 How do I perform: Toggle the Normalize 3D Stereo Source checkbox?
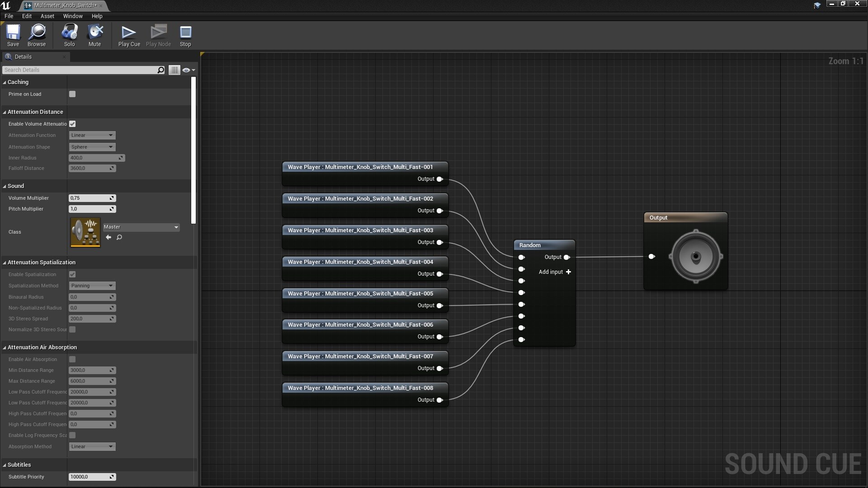72,329
